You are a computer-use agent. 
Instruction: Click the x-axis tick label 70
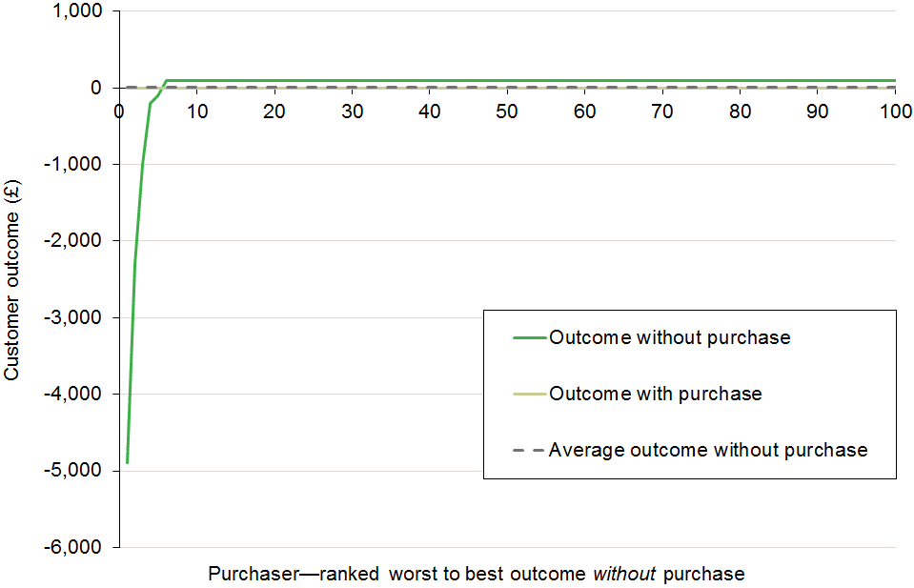[662, 112]
